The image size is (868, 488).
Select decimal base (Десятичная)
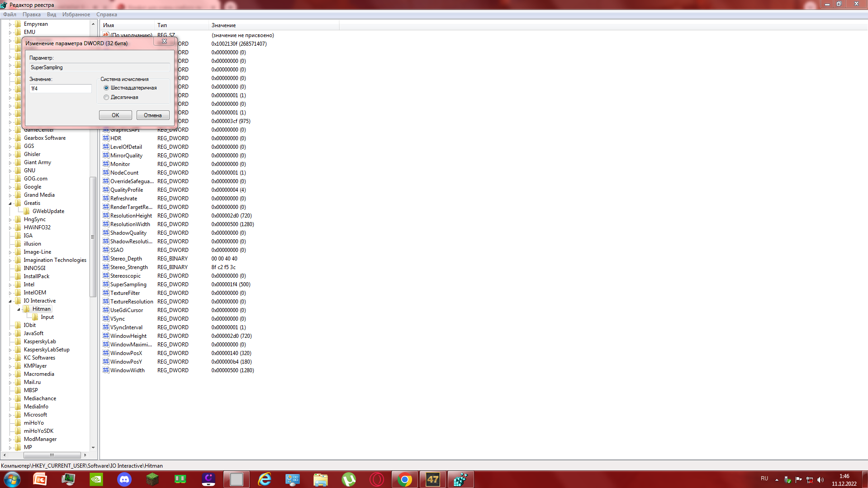point(106,97)
